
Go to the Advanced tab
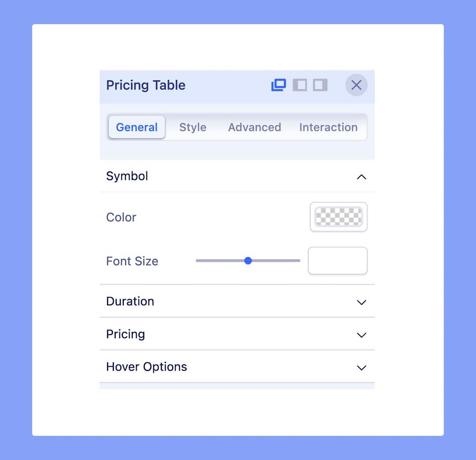pos(254,127)
